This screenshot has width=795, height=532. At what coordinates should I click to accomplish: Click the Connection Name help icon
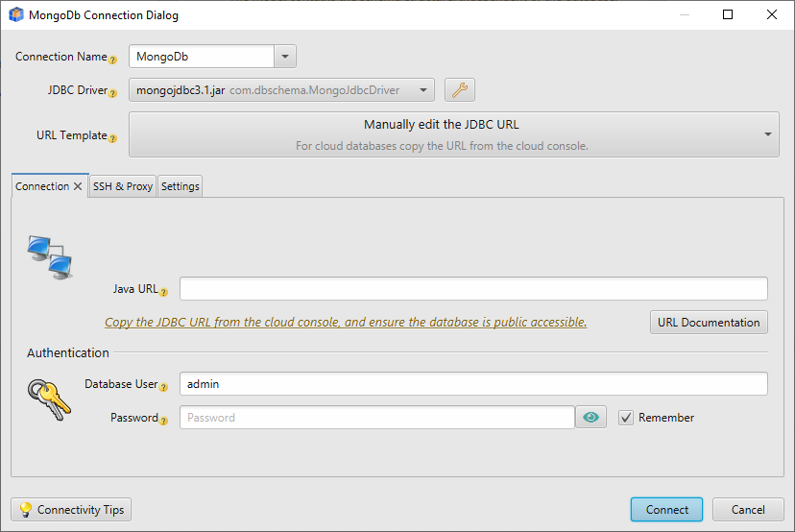[x=113, y=60]
